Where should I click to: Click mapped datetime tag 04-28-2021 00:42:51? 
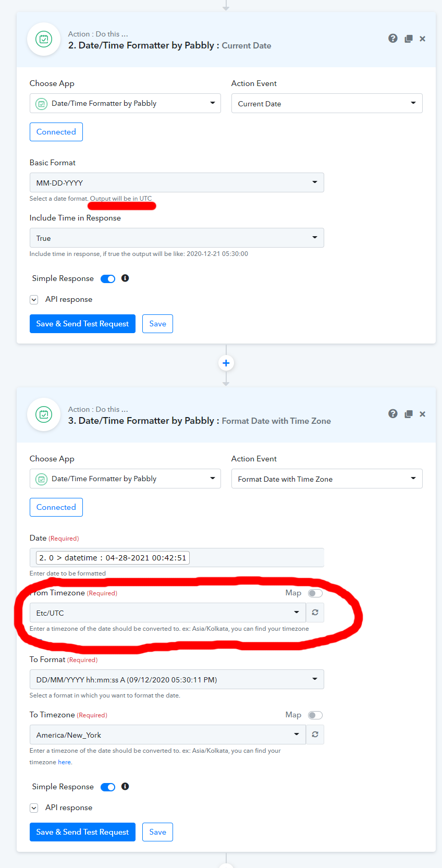tap(113, 558)
